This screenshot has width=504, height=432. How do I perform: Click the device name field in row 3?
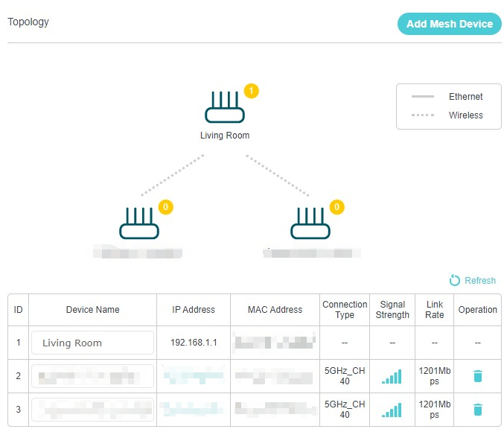pyautogui.click(x=92, y=410)
